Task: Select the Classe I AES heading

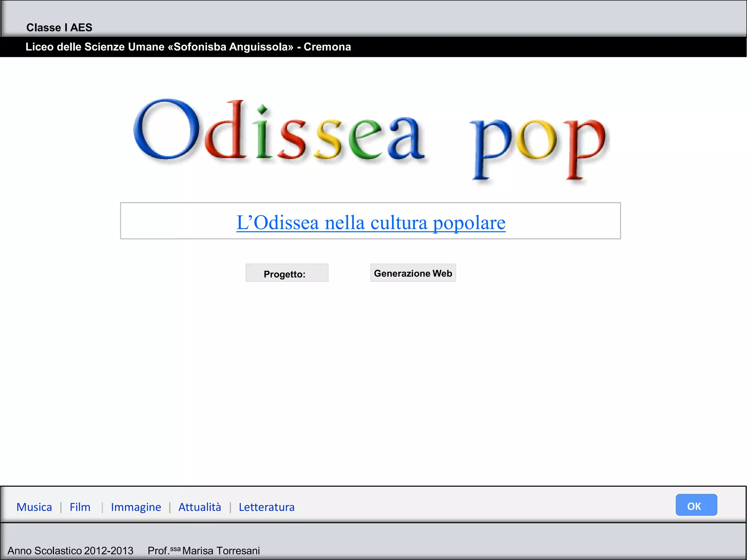Action: [59, 28]
